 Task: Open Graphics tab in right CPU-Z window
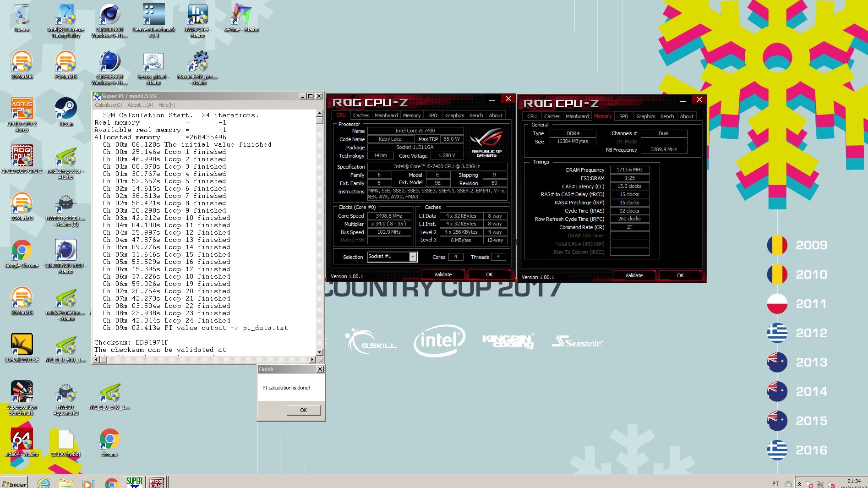pyautogui.click(x=645, y=116)
